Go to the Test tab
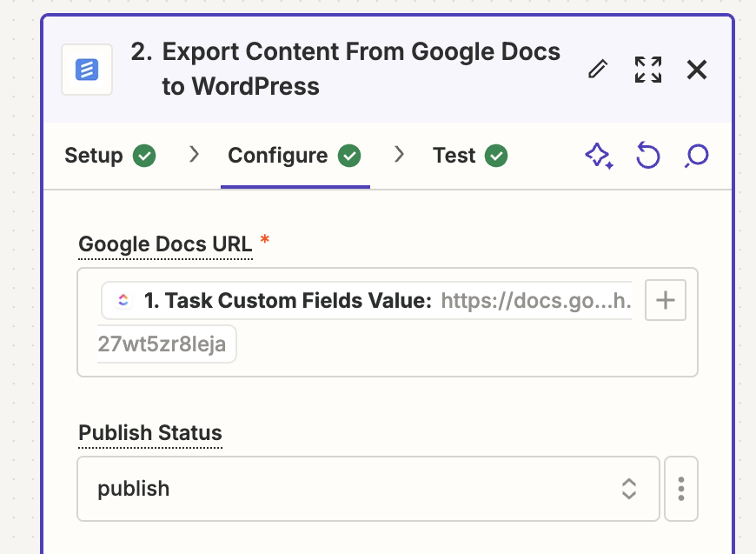Image resolution: width=756 pixels, height=554 pixels. point(454,156)
